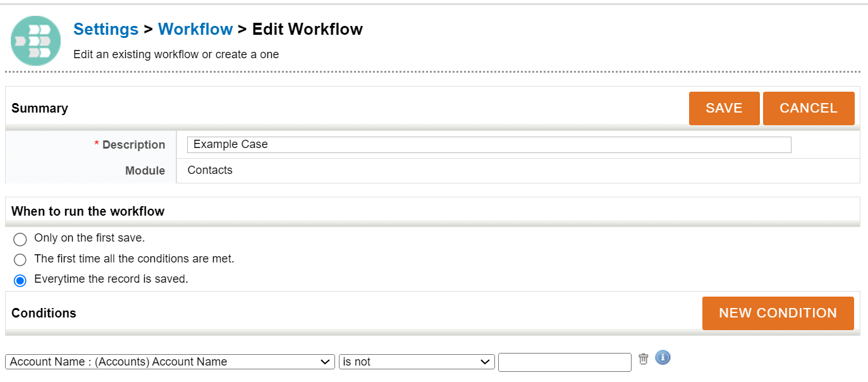Save the workflow

(x=724, y=108)
